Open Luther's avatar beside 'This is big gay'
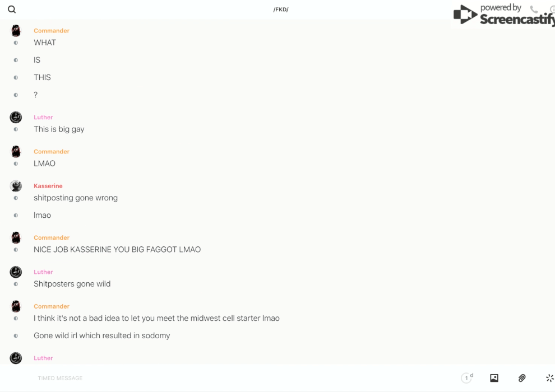The image size is (555, 392). click(x=16, y=117)
